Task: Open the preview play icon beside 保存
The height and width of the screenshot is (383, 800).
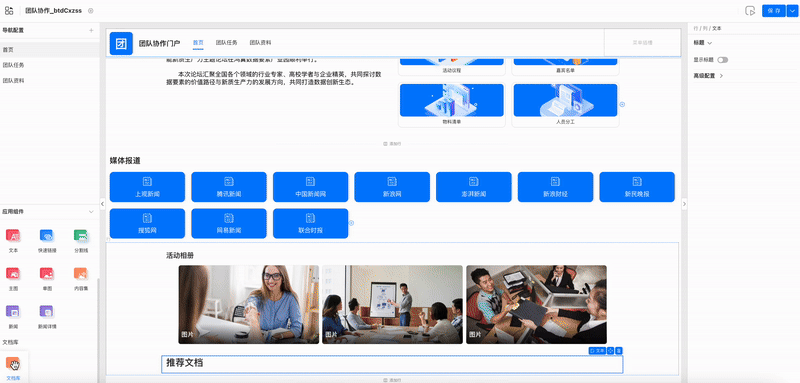Action: coord(750,11)
